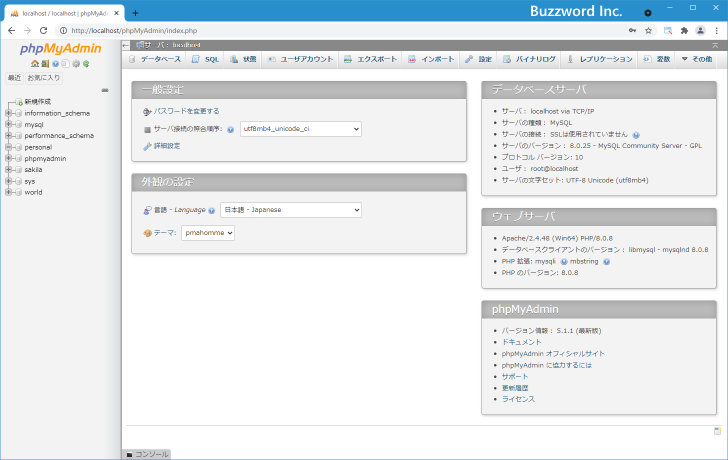Open the レプリケーション tab
This screenshot has height=460, width=728.
600,59
